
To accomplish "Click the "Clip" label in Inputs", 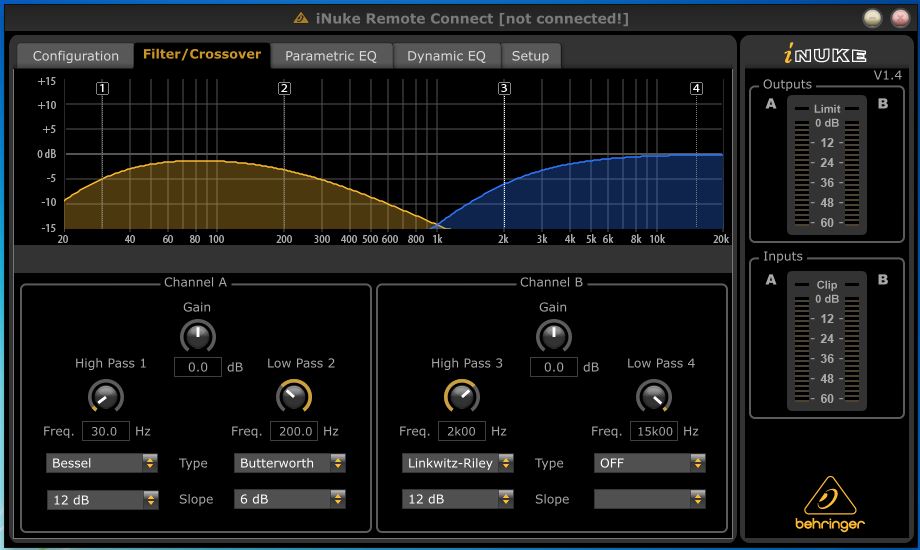I will (827, 285).
